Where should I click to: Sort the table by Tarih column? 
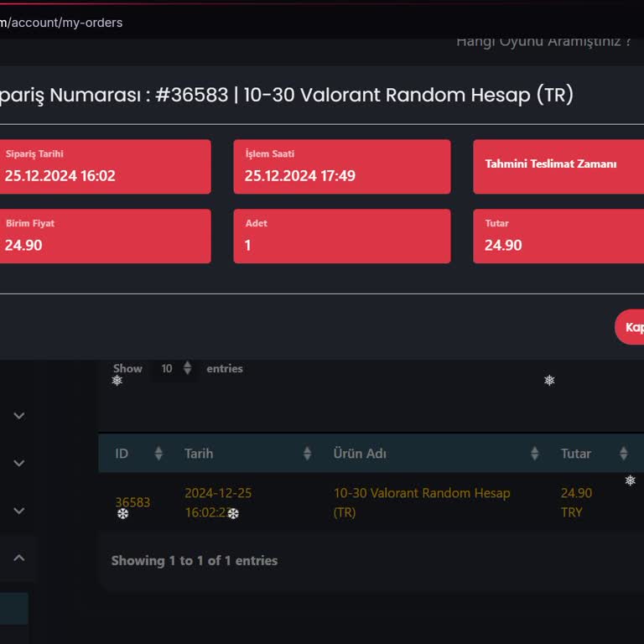[307, 454]
